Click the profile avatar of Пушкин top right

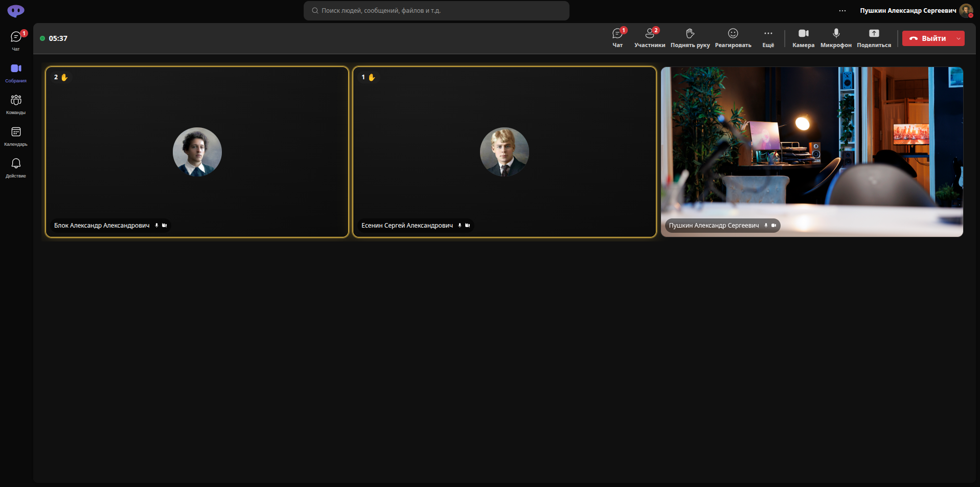point(966,11)
